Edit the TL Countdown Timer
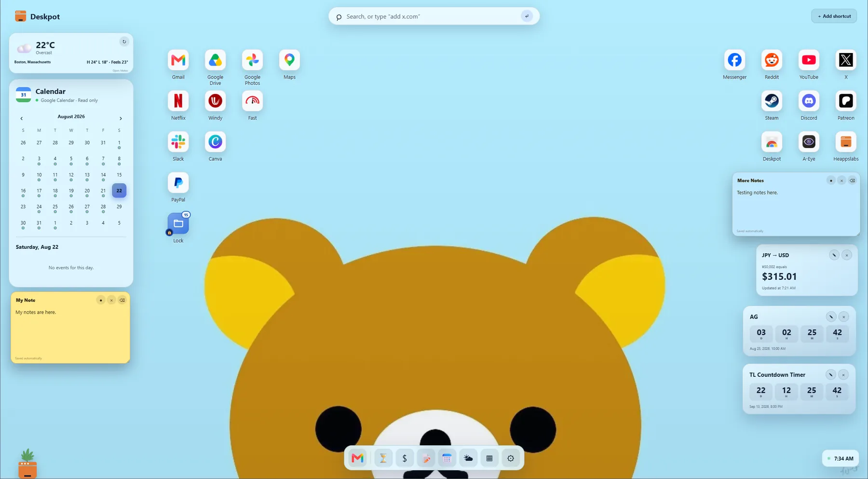Screen dimensions: 868x479 [x=830, y=375]
